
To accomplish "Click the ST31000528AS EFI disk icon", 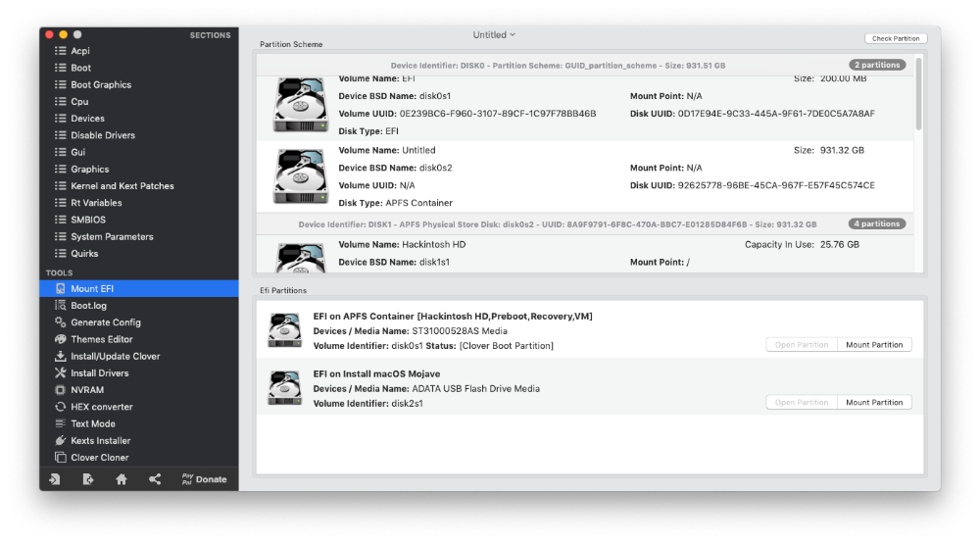I will [284, 330].
